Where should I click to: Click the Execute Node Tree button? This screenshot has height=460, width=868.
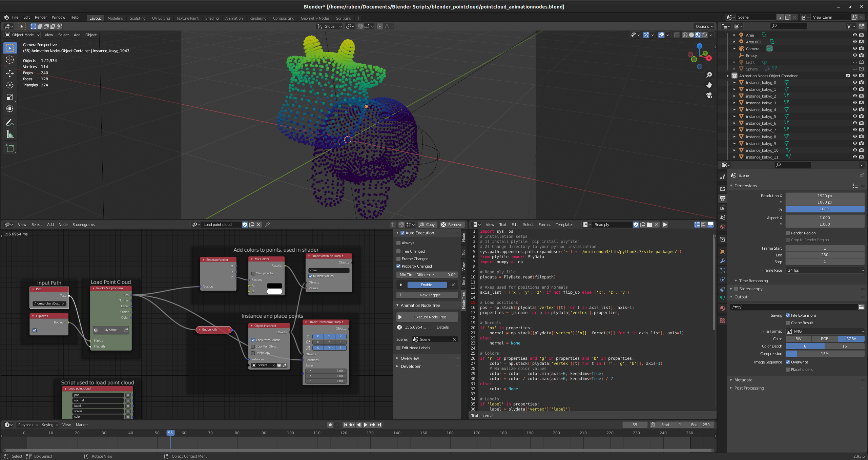point(427,317)
